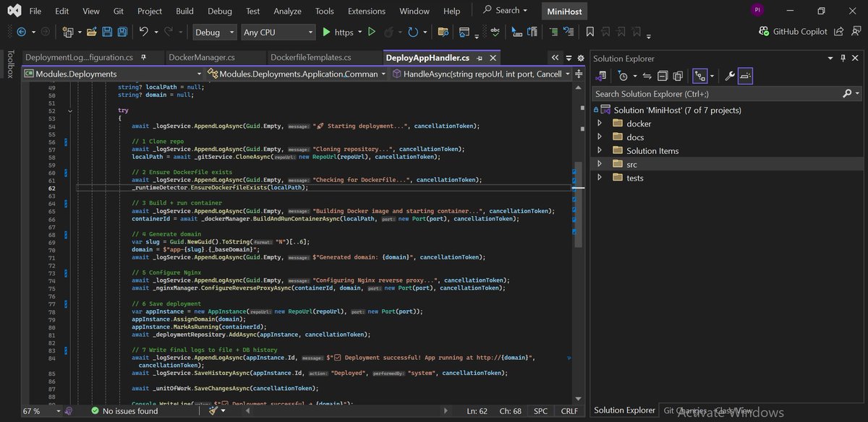Click Collapse All in Solution Explorer

click(x=662, y=76)
